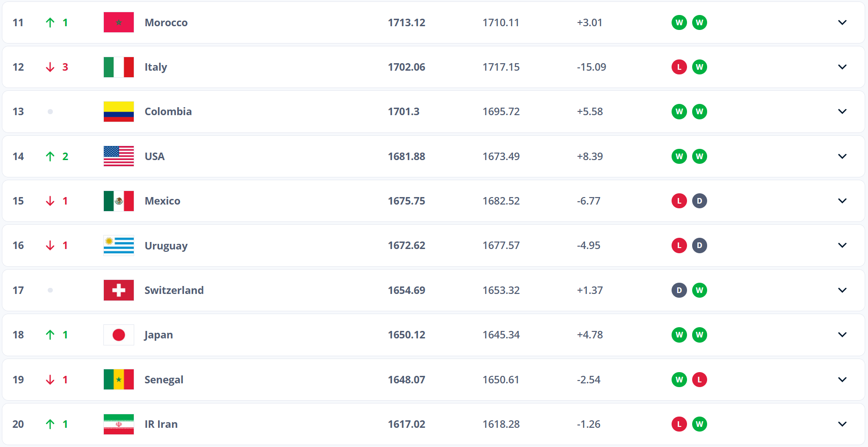Click the Italy flag icon
The image size is (868, 447).
[118, 67]
